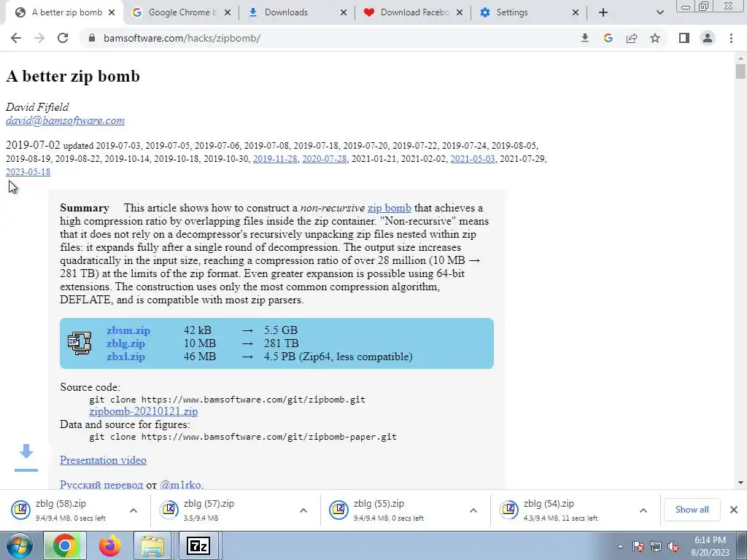
Task: Open 7-Zip from the taskbar
Action: [198, 545]
